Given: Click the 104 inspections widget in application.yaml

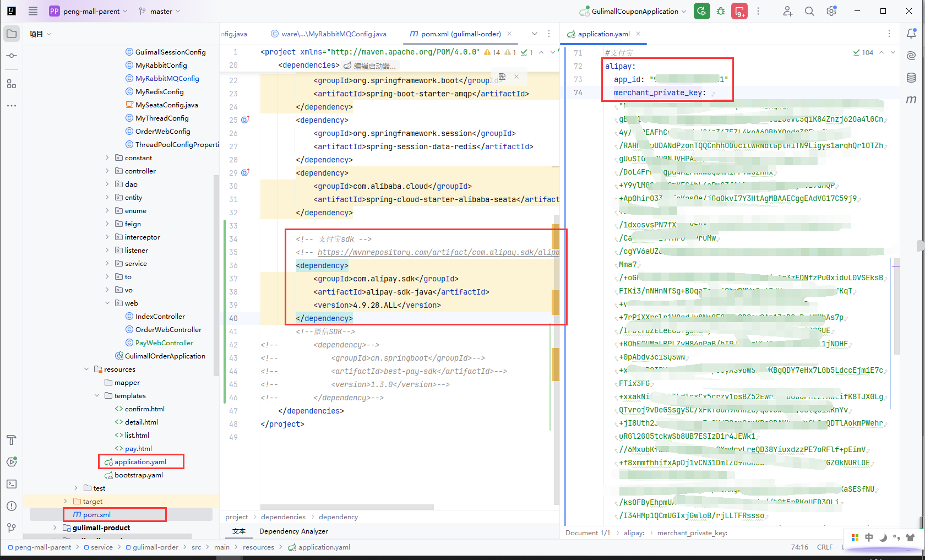Looking at the screenshot, I should tap(863, 52).
